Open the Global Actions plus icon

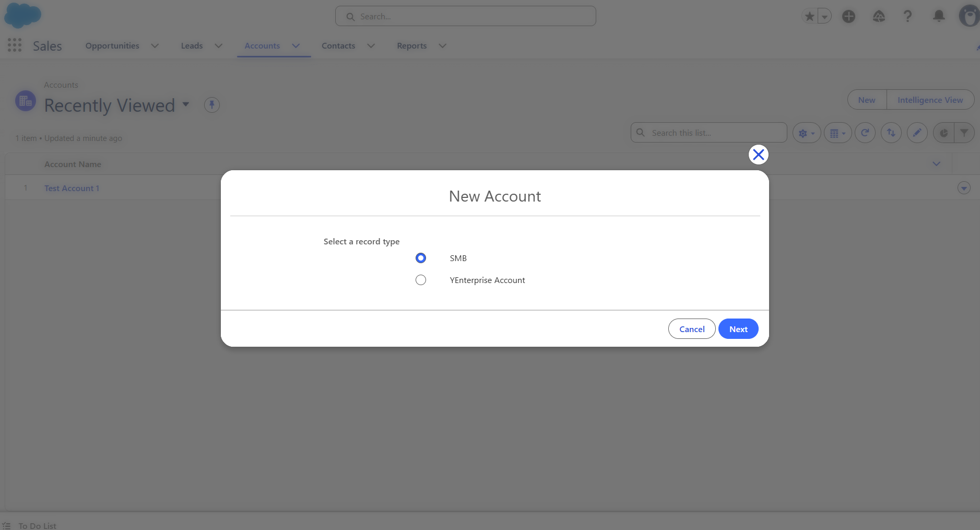[849, 16]
